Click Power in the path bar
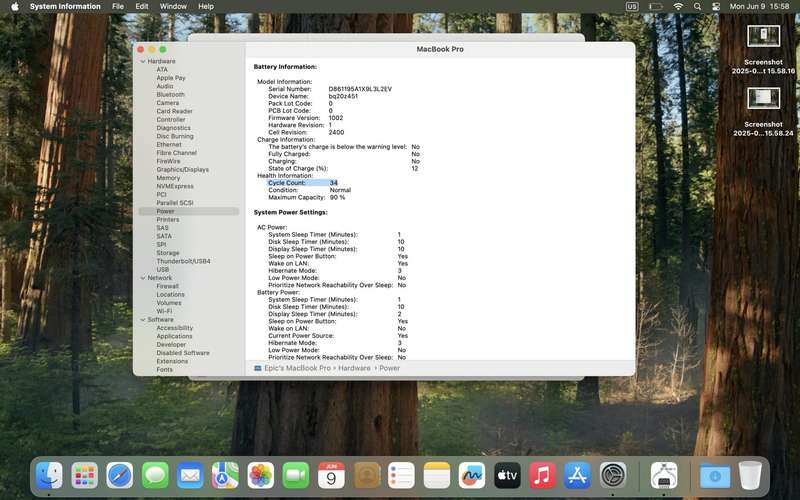Screen dimensions: 800x500 point(389,368)
